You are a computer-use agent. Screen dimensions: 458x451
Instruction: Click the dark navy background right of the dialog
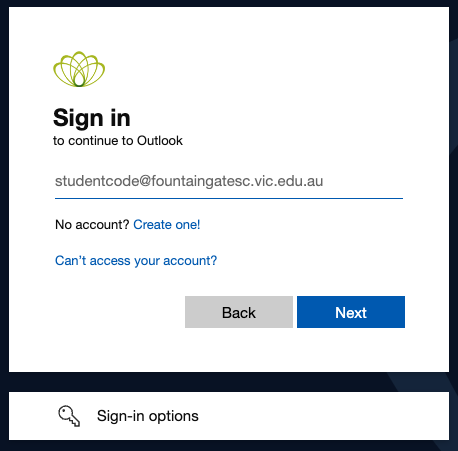tap(454, 200)
